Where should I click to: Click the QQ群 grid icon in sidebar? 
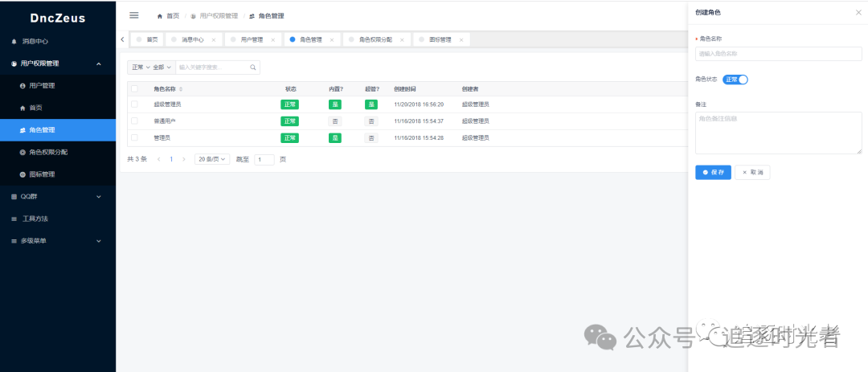[14, 197]
